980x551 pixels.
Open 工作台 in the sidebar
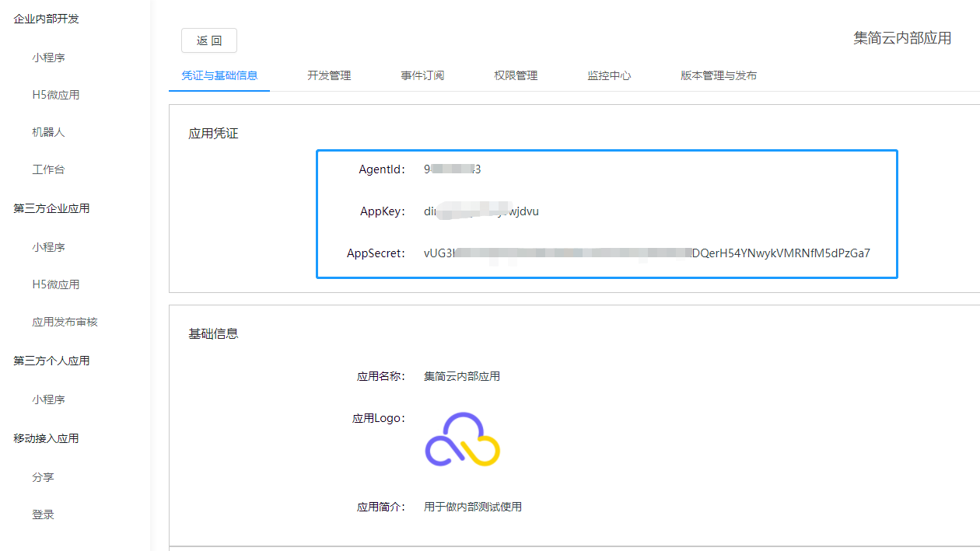point(48,169)
